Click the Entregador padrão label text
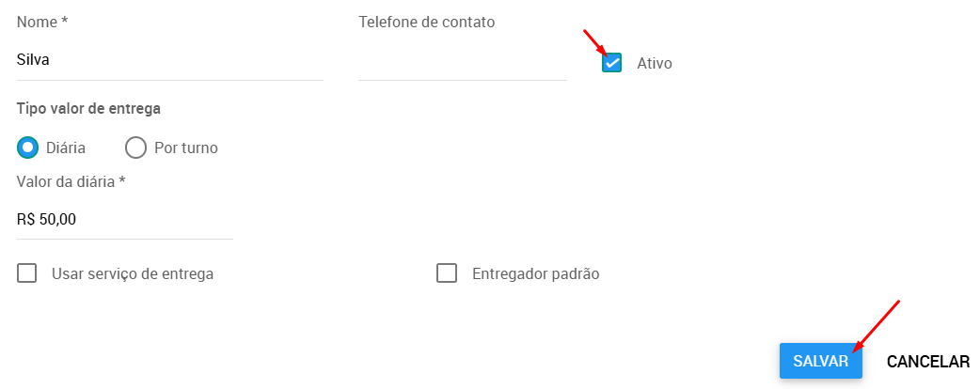This screenshot has height=389, width=980. point(536,273)
